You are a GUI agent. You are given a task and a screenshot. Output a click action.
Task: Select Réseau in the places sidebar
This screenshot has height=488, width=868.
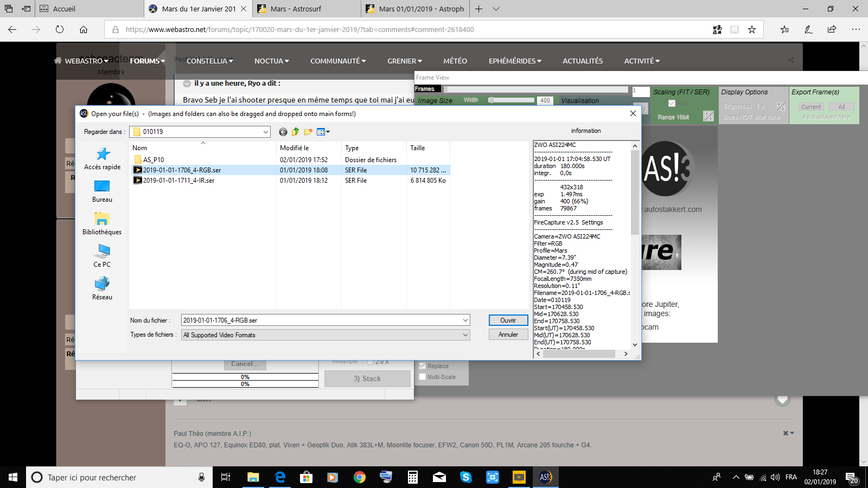pos(102,289)
